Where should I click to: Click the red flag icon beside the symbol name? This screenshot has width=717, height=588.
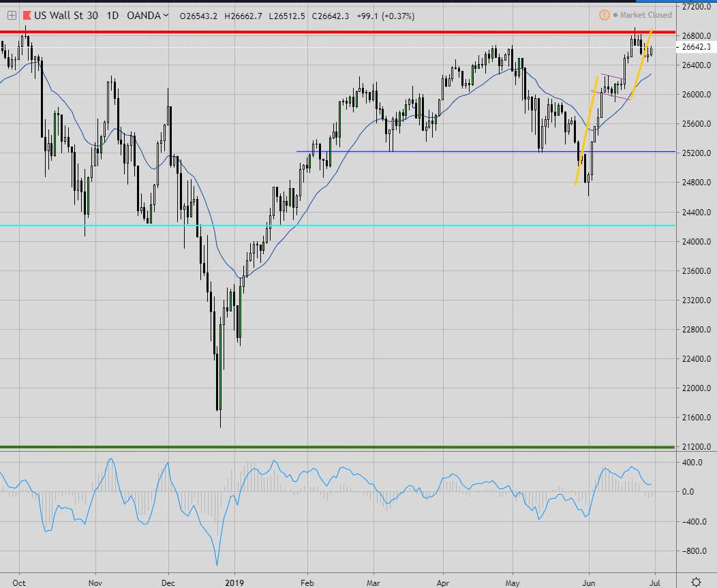click(27, 16)
